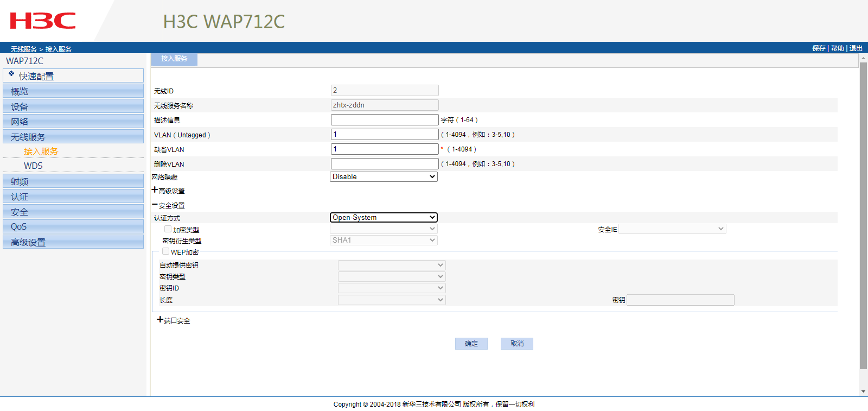Enable the WEP加密 checkbox
This screenshot has width=868, height=411.
click(x=165, y=251)
